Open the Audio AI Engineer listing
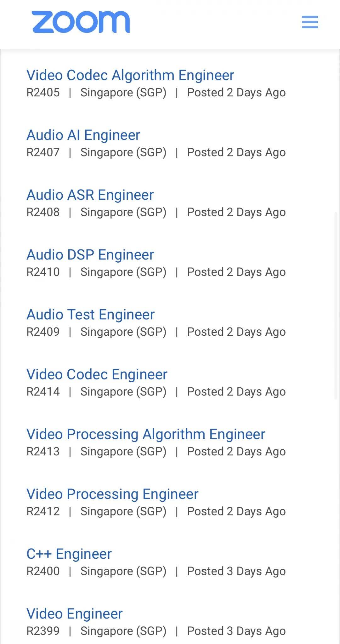Image resolution: width=340 pixels, height=644 pixels. point(83,135)
